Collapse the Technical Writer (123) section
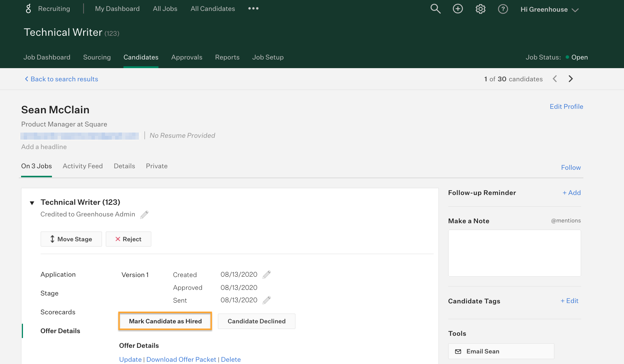 point(32,203)
